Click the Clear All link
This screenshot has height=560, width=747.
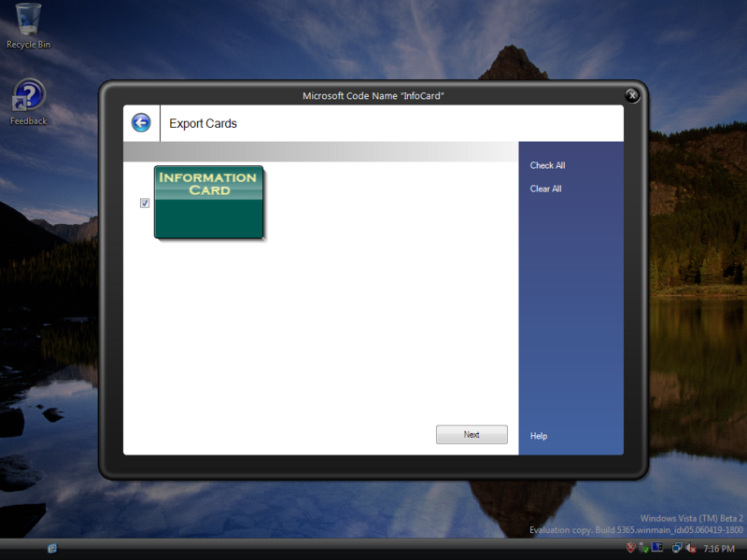(545, 189)
